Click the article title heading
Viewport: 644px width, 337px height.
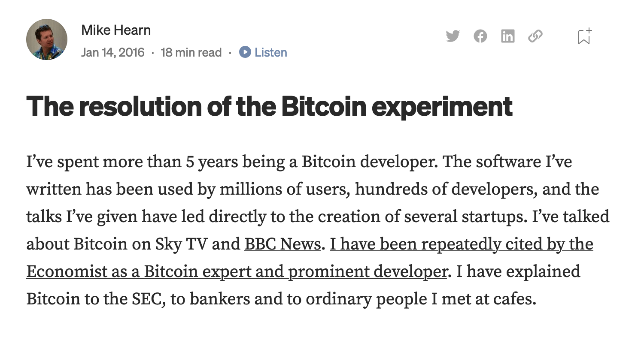pyautogui.click(x=269, y=106)
